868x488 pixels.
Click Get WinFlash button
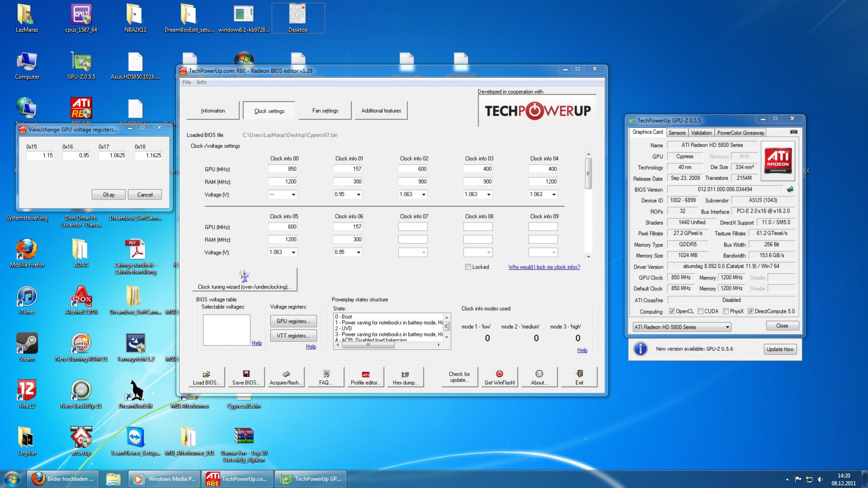(x=499, y=377)
